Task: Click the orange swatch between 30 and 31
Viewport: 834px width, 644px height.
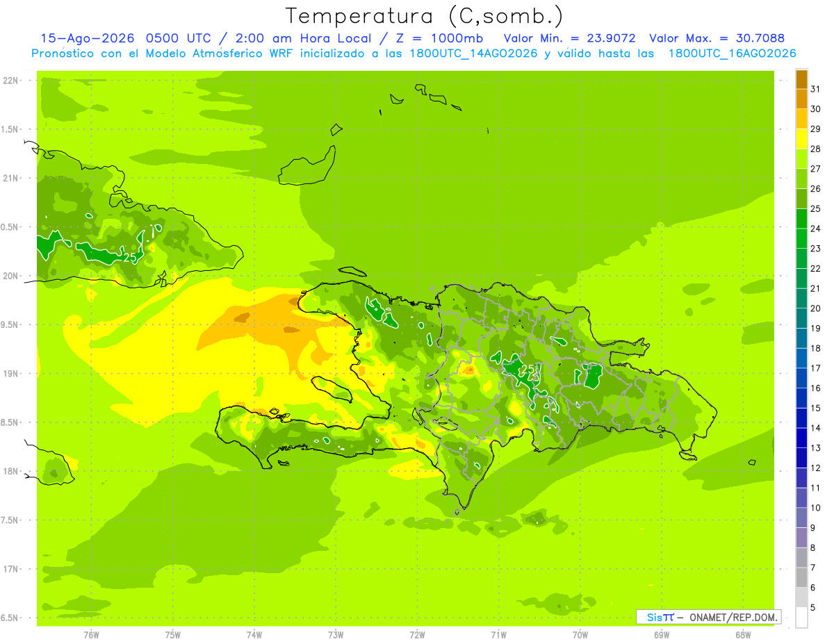Action: point(801,99)
